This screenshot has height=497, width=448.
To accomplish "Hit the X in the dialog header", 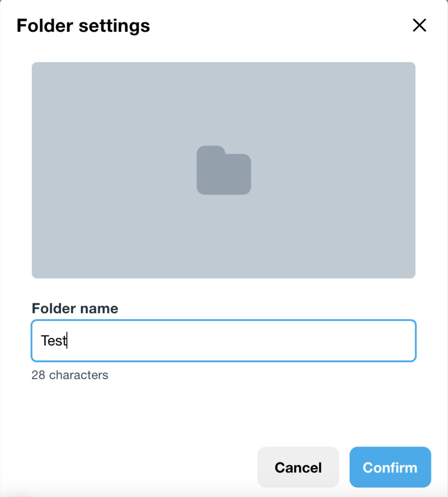I will [x=419, y=25].
